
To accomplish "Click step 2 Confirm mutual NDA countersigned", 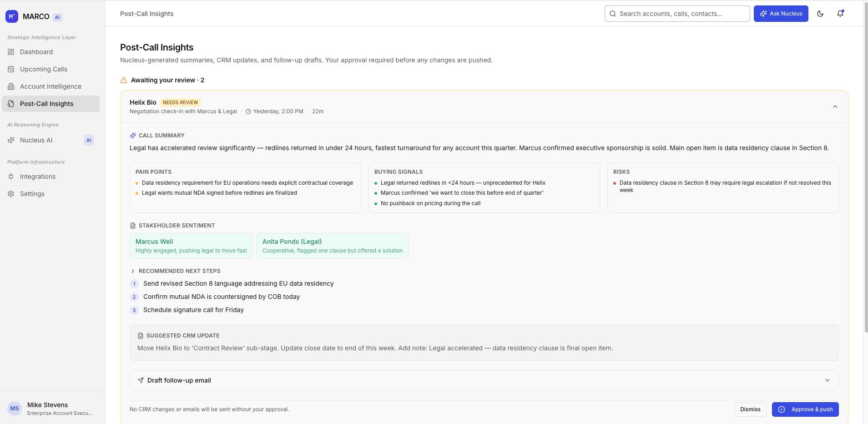I will coord(222,297).
